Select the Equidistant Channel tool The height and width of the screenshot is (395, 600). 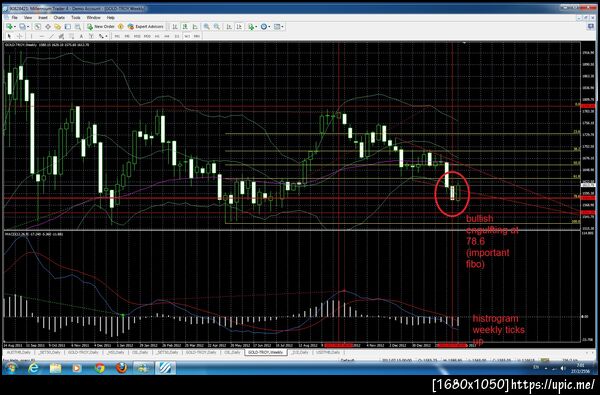(x=61, y=36)
